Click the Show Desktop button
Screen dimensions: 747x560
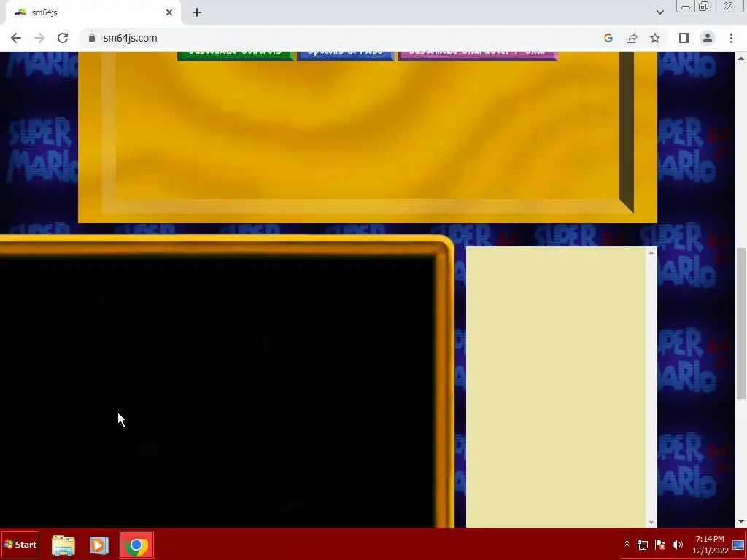click(x=738, y=545)
